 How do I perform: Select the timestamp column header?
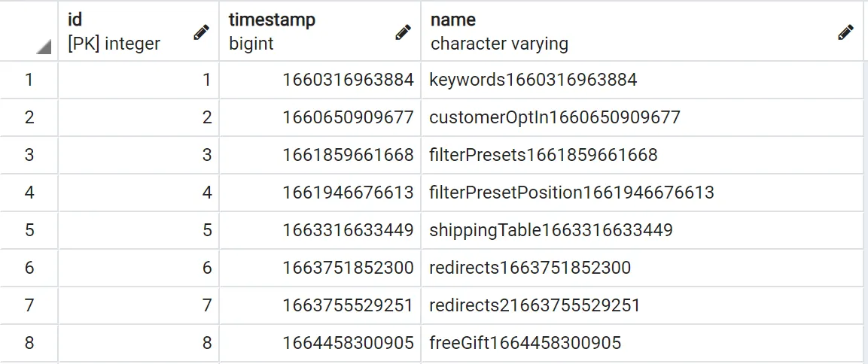301,31
